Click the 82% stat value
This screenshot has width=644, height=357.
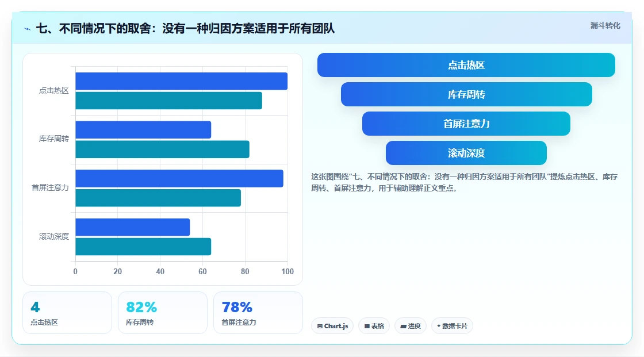coord(141,307)
